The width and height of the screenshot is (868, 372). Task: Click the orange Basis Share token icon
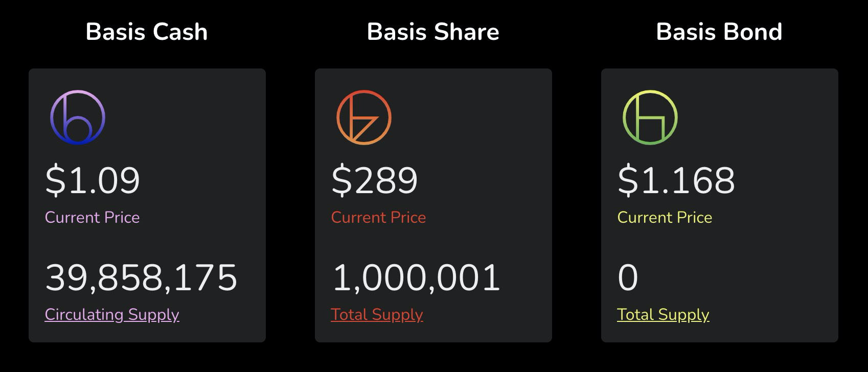click(x=364, y=118)
